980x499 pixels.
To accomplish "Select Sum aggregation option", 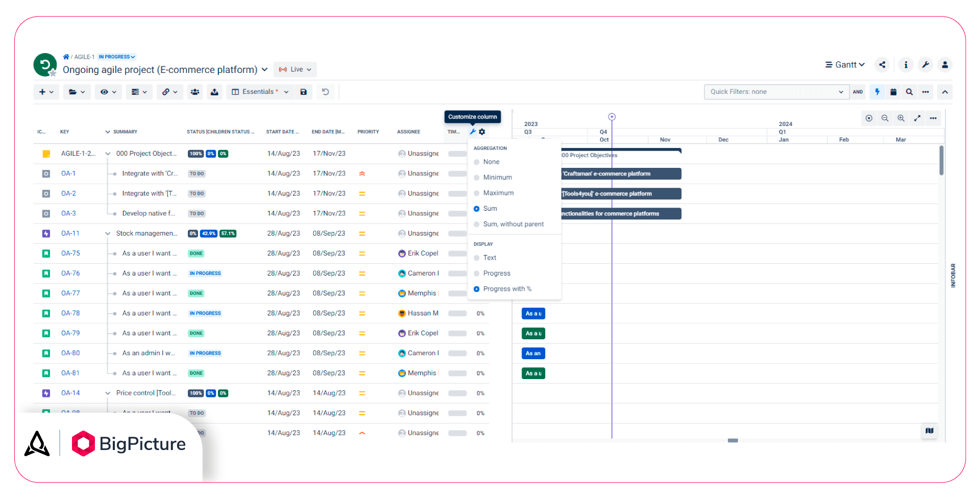I will tap(485, 208).
